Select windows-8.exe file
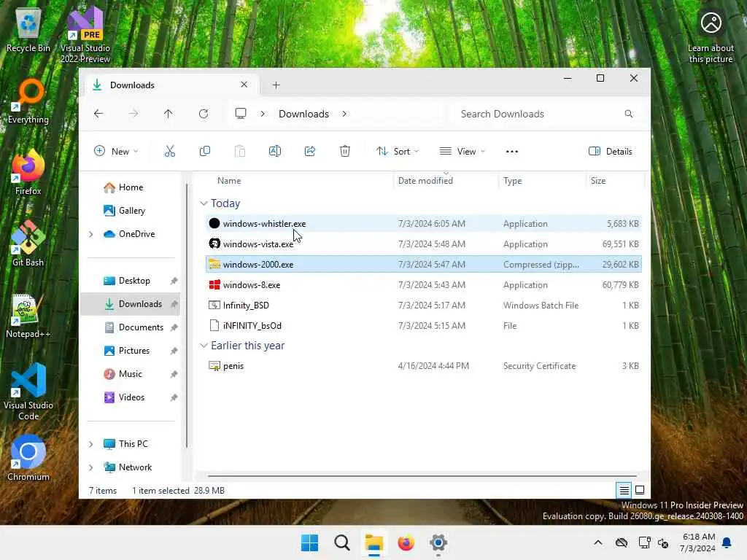Screen dimensions: 747x560 pos(424,285)
